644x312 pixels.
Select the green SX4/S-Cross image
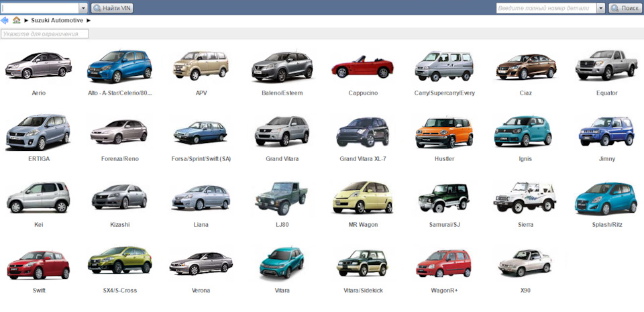[119, 260]
